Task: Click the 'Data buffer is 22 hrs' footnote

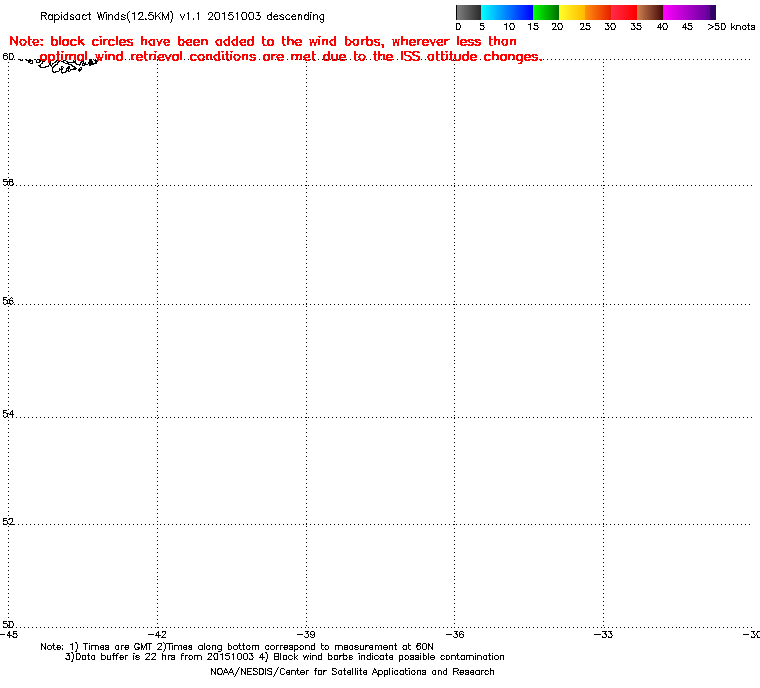Action: [285, 657]
